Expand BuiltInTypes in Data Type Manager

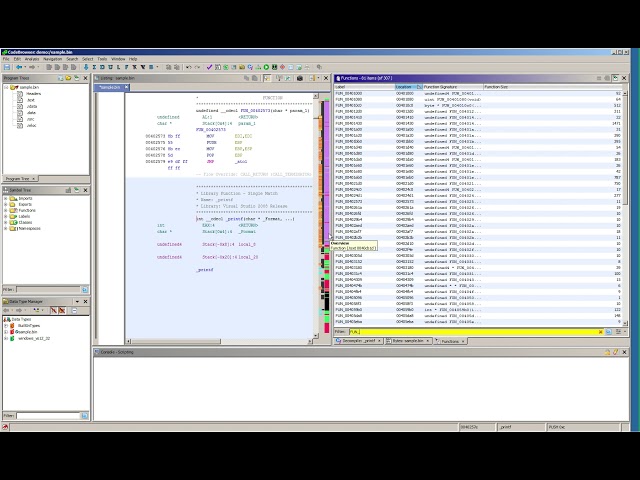coord(6,326)
